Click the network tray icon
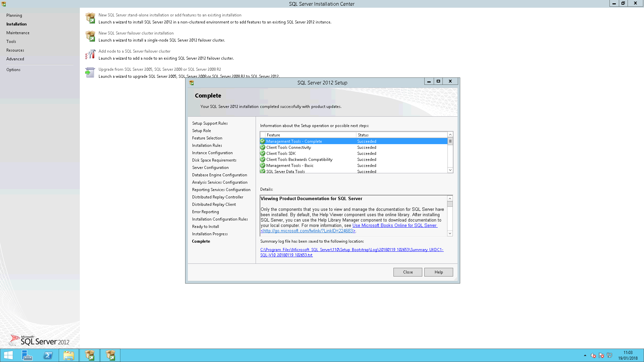This screenshot has width=644, height=362. [609, 355]
